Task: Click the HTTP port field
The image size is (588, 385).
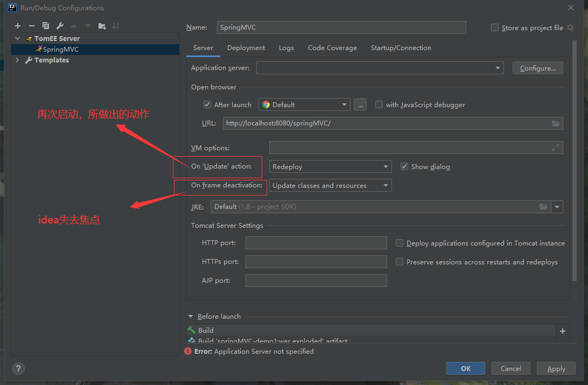Action: click(x=316, y=243)
